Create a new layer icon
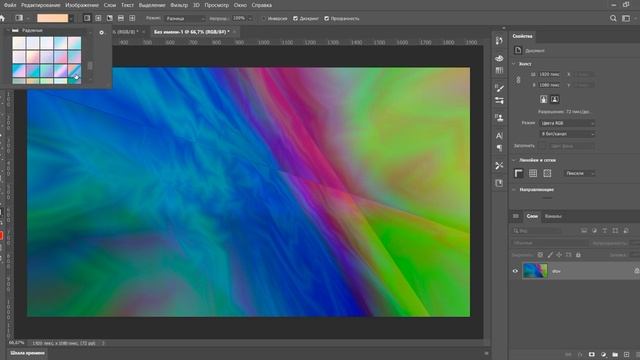Viewport: 640px width, 360px height. 627,354
